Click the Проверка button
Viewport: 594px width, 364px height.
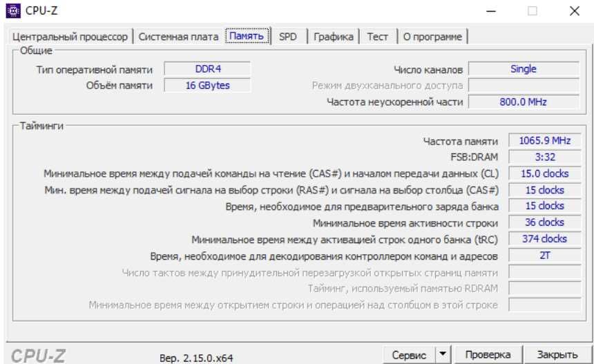(488, 355)
